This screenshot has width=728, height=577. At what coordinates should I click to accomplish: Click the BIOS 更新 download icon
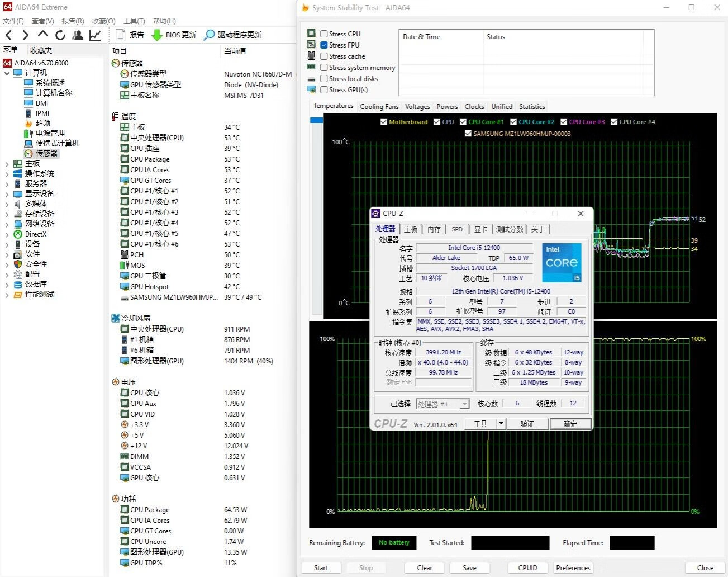(x=157, y=35)
